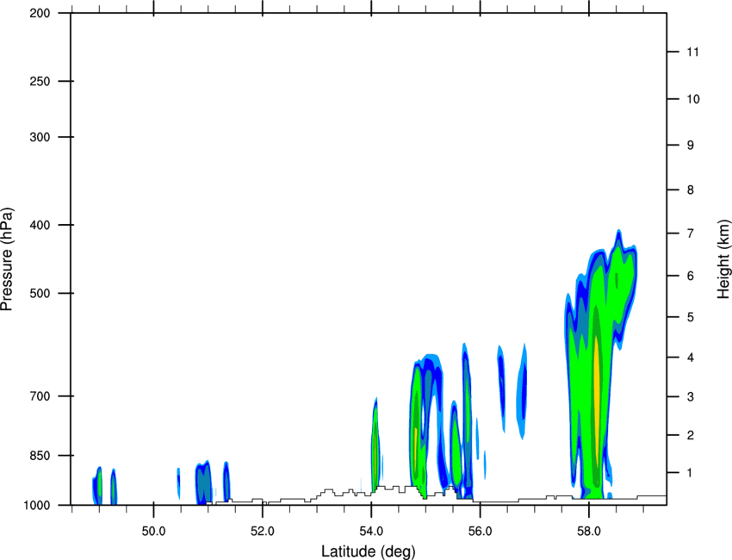The image size is (732, 560).
Task: Click the contour column near latitude 54.0
Action: pos(375,446)
